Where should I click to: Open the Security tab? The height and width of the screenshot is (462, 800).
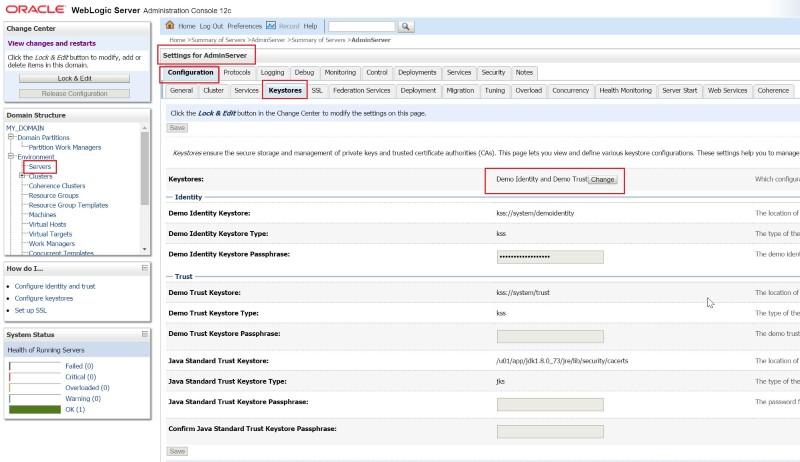click(x=493, y=73)
